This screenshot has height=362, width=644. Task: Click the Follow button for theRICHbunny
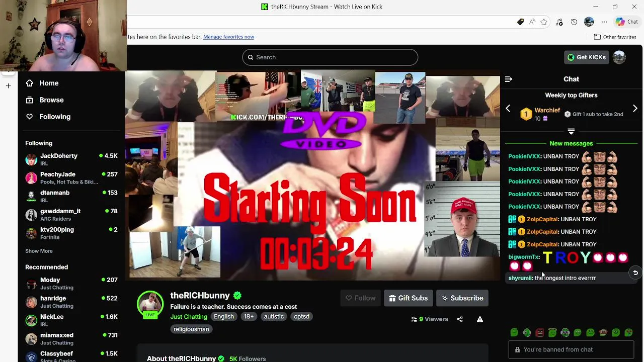[361, 298]
